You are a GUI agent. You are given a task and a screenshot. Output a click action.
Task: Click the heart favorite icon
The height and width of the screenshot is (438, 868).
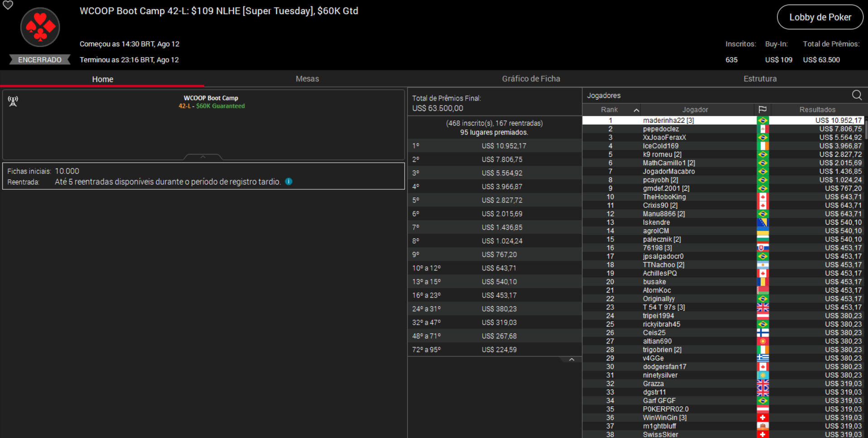click(8, 5)
